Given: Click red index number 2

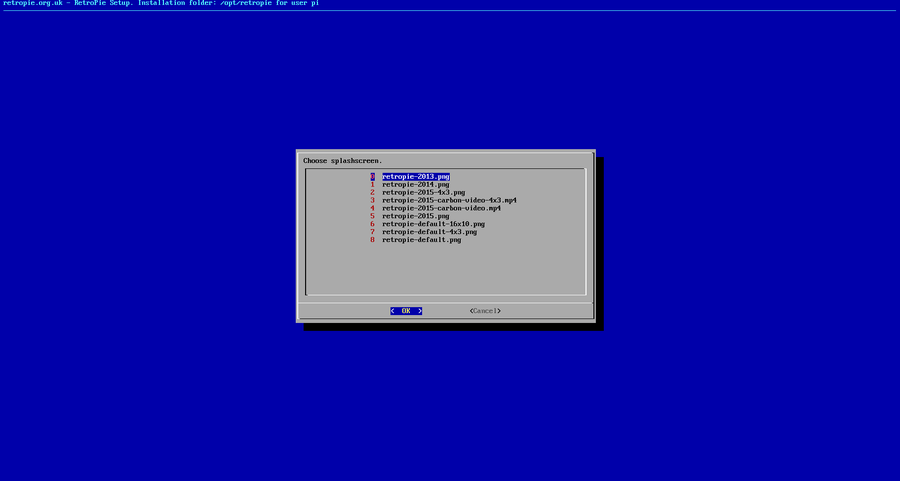Looking at the screenshot, I should (372, 192).
